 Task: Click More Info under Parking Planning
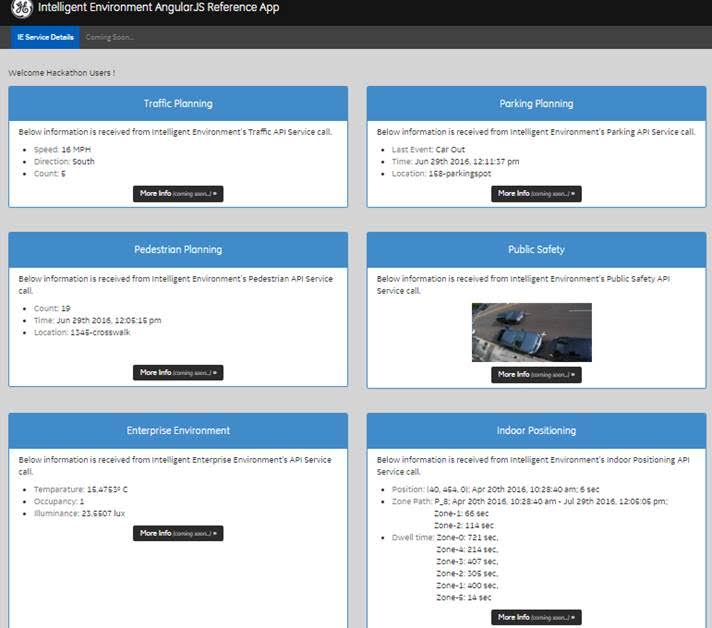[536, 193]
